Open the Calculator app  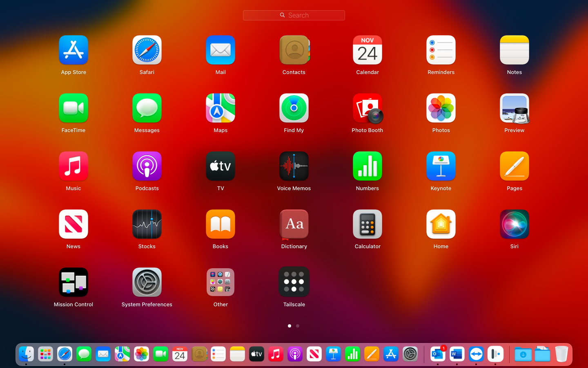click(367, 224)
